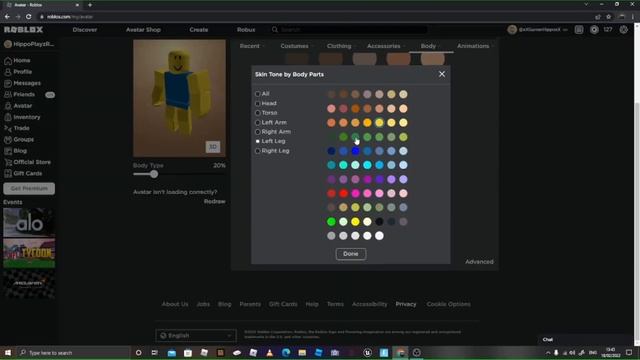The height and width of the screenshot is (360, 640).
Task: Open the Accessories tab dropdown
Action: point(385,46)
